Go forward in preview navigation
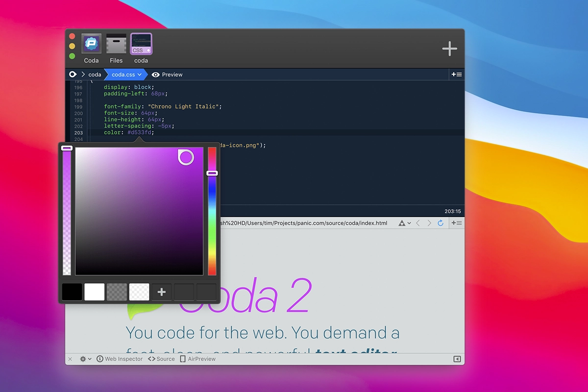Viewport: 588px width, 392px height. coord(429,223)
